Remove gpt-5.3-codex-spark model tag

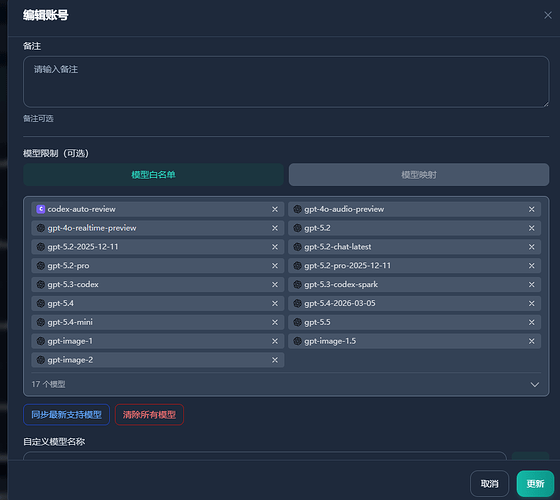531,285
